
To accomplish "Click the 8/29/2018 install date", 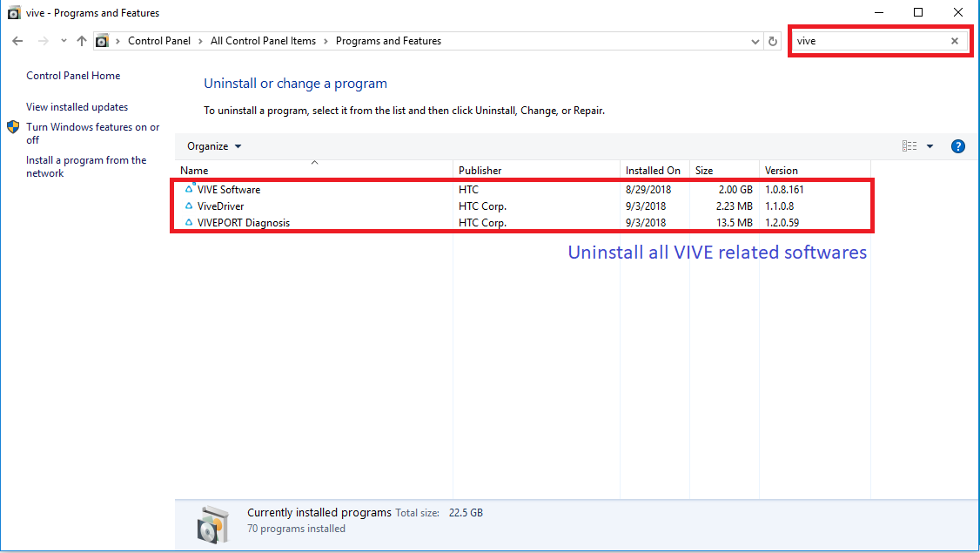I will [648, 190].
